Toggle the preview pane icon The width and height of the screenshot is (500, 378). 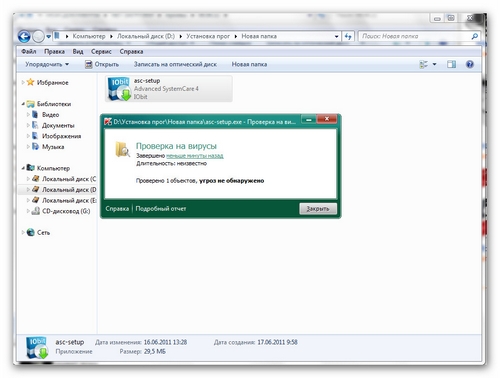tap(451, 64)
